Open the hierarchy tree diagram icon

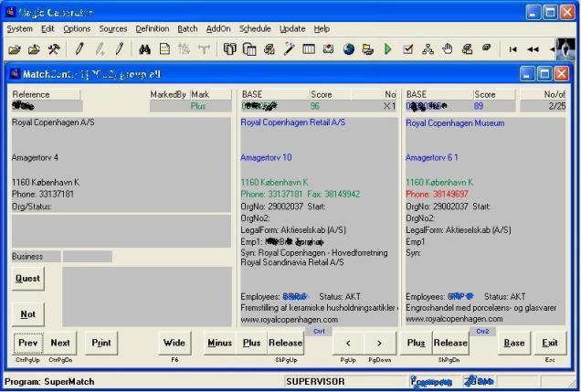428,49
